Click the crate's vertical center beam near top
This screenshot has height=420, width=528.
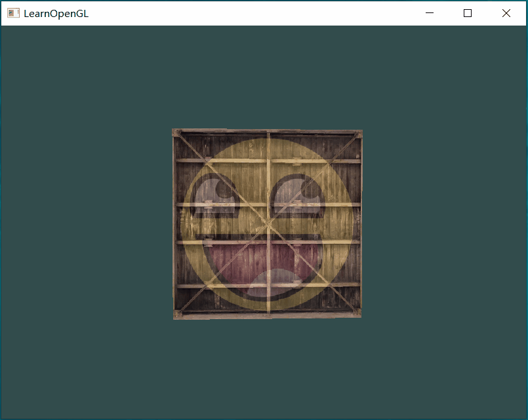pos(268,145)
